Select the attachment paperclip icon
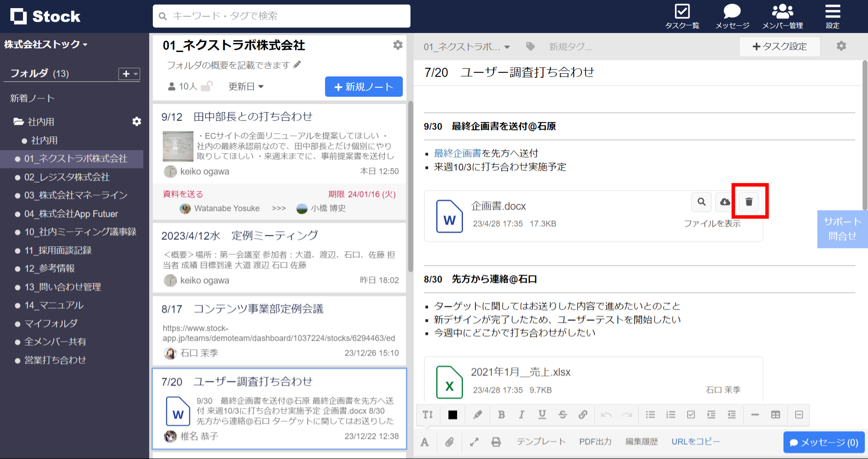The image size is (868, 459). point(449,442)
